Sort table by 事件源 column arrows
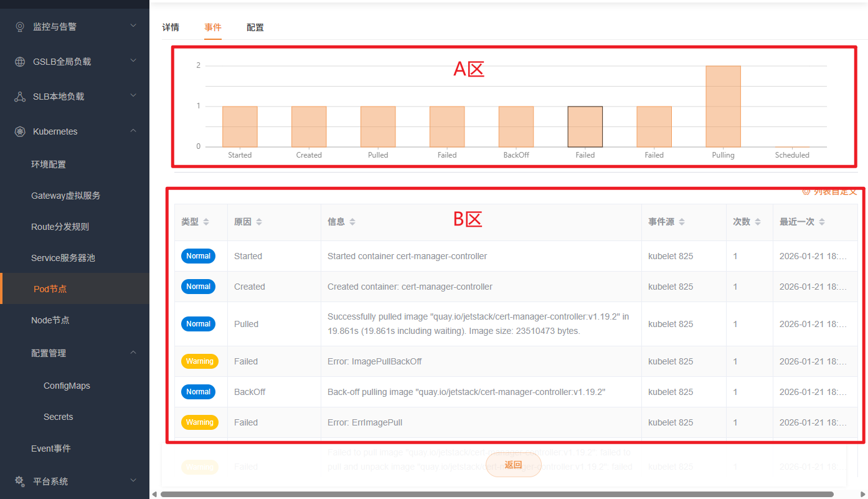The image size is (868, 499). click(x=682, y=222)
